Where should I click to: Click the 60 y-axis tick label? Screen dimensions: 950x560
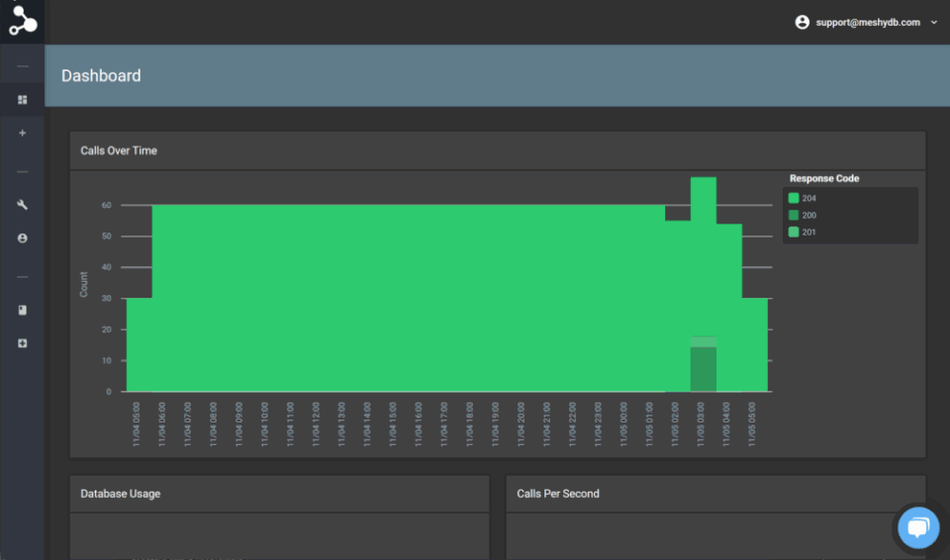107,206
